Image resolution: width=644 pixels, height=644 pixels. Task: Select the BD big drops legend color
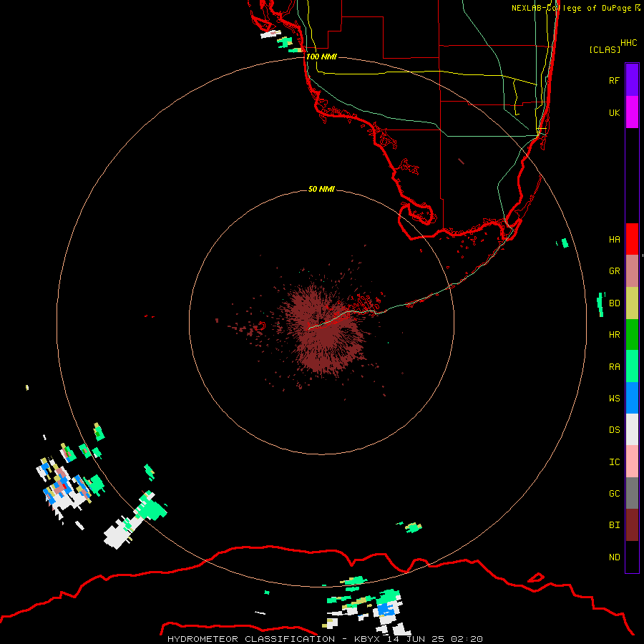[x=632, y=303]
